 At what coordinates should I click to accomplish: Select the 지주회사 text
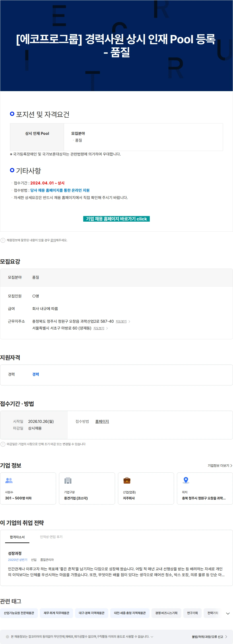[129, 498]
